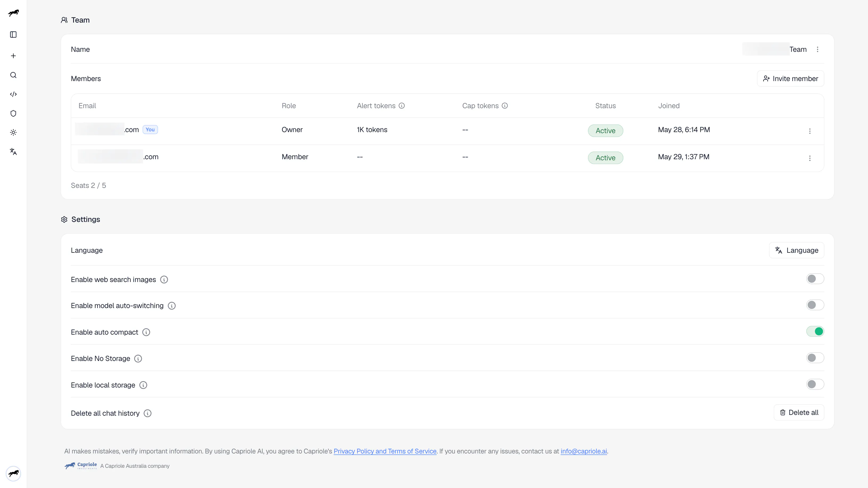Open the Language selector button
This screenshot has height=488, width=868.
click(796, 250)
